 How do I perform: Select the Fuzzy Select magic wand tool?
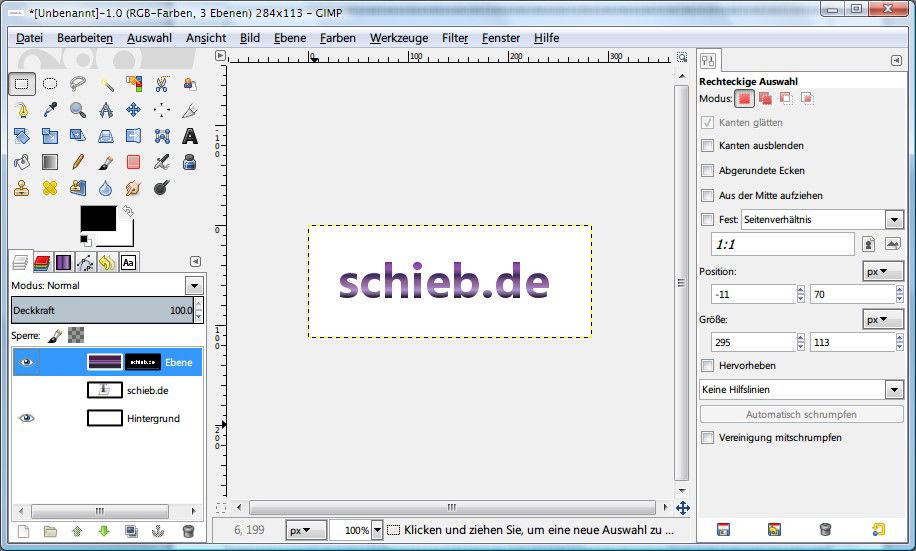click(106, 84)
